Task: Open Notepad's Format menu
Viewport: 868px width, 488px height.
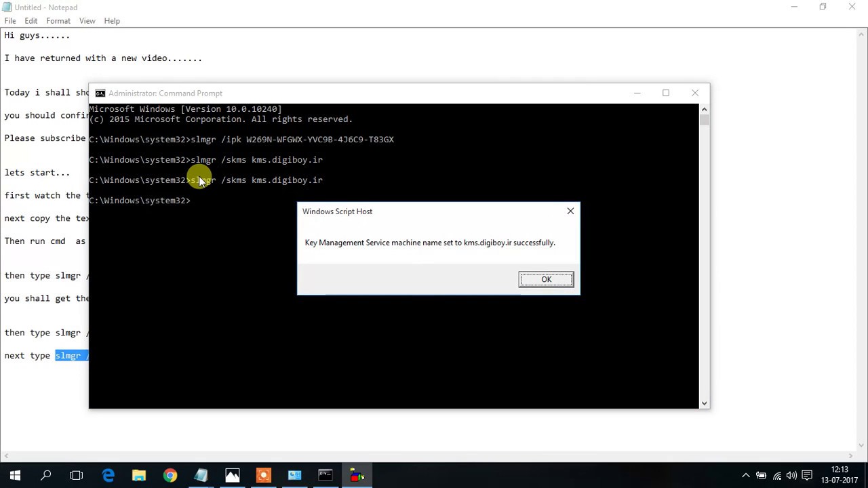Action: [x=58, y=21]
